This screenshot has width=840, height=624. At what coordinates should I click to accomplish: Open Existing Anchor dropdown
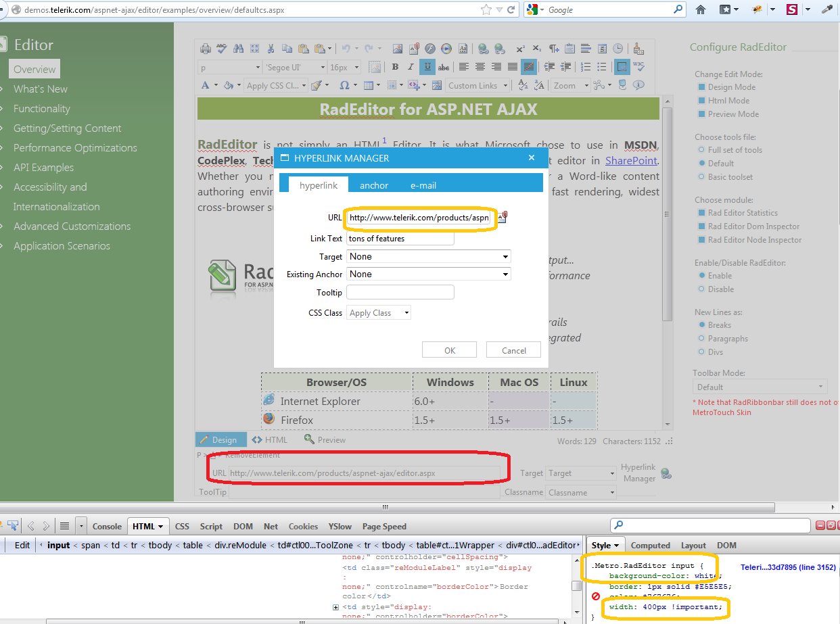(429, 274)
